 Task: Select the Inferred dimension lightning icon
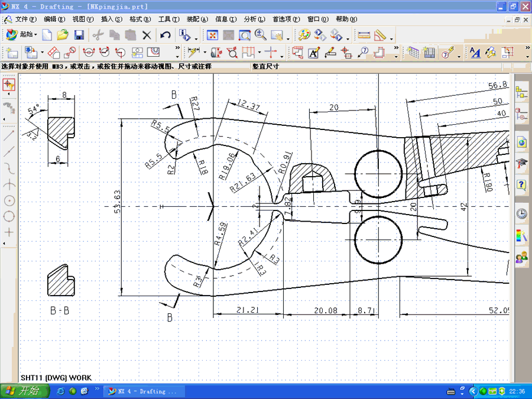194,53
